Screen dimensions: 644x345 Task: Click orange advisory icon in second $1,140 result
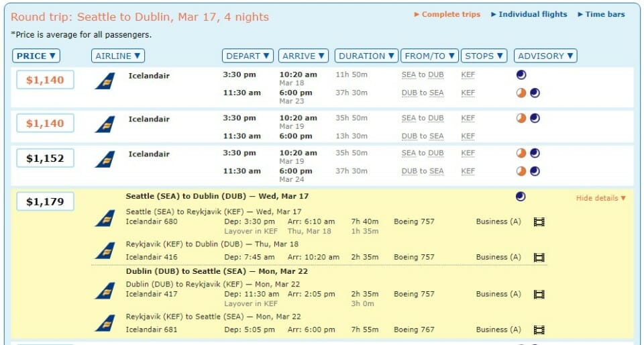click(x=521, y=118)
